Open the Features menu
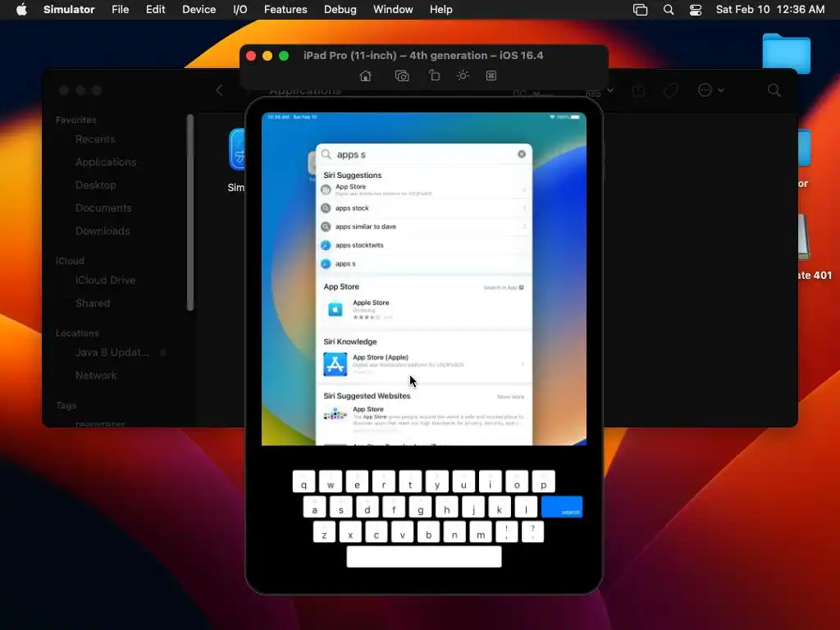Viewport: 840px width, 630px height. (285, 10)
